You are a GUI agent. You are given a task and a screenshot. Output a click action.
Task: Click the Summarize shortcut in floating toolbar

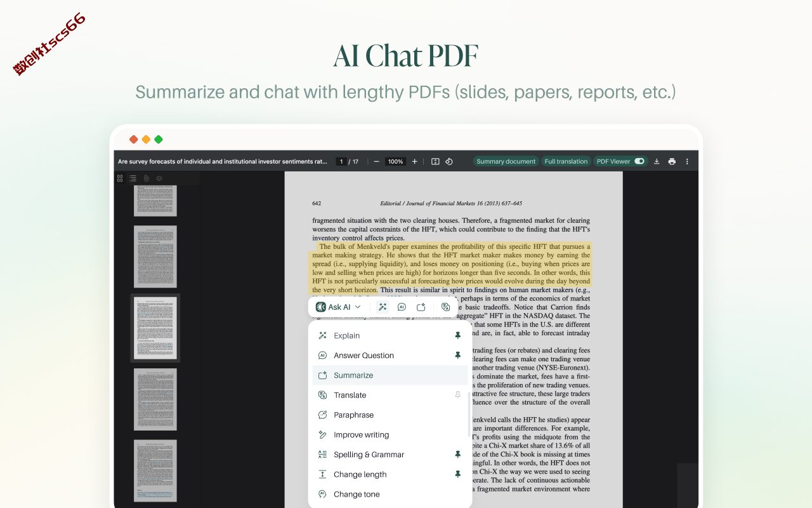(x=421, y=307)
